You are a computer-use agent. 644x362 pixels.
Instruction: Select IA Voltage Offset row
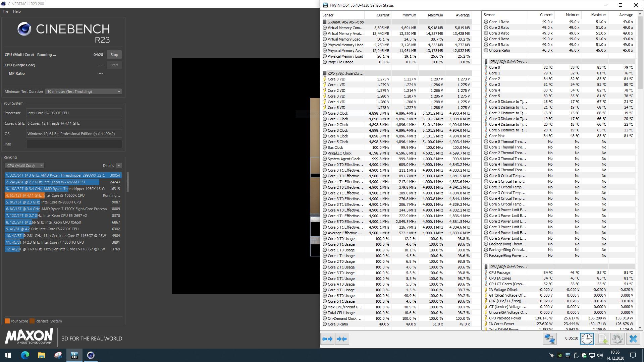[x=559, y=290]
